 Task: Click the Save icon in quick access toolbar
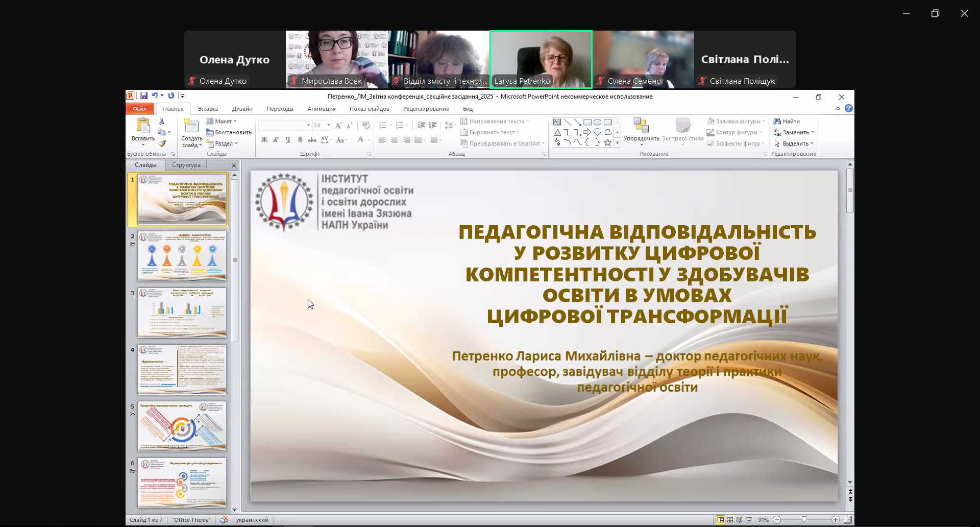point(144,96)
